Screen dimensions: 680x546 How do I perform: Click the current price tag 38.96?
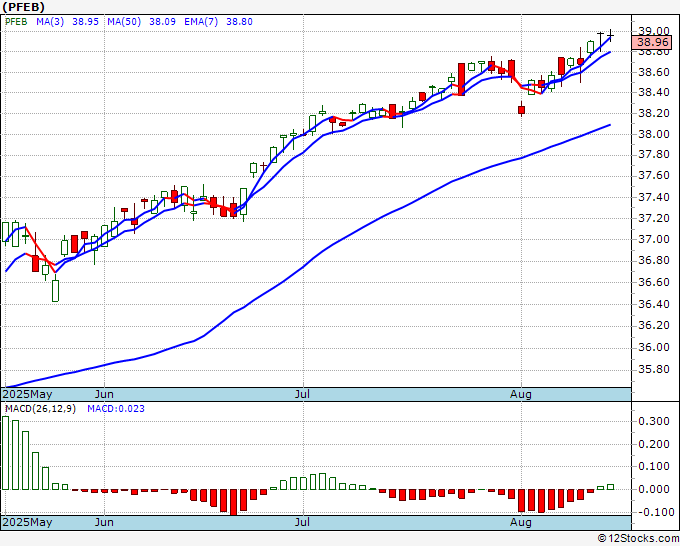(652, 42)
